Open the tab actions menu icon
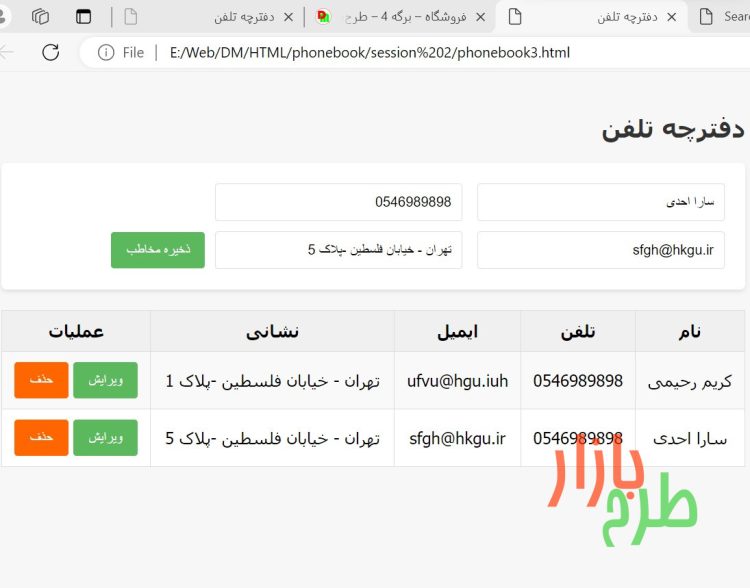750x588 pixels. click(x=83, y=17)
